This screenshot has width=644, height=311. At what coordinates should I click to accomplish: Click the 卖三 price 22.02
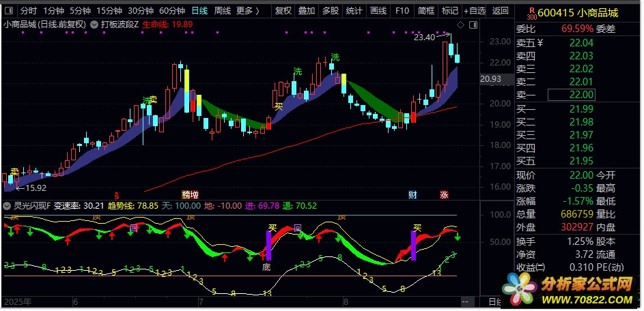pyautogui.click(x=582, y=68)
